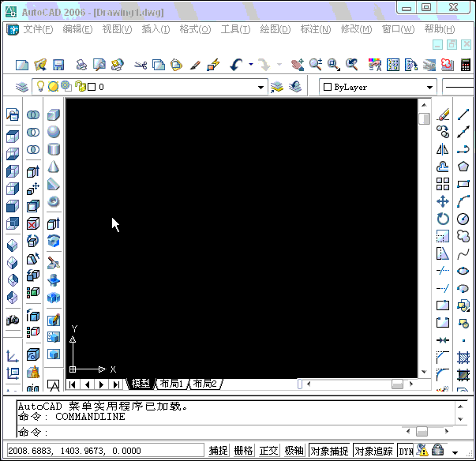
Task: Toggle 捕捉 snap mode in status bar
Action: [218, 451]
